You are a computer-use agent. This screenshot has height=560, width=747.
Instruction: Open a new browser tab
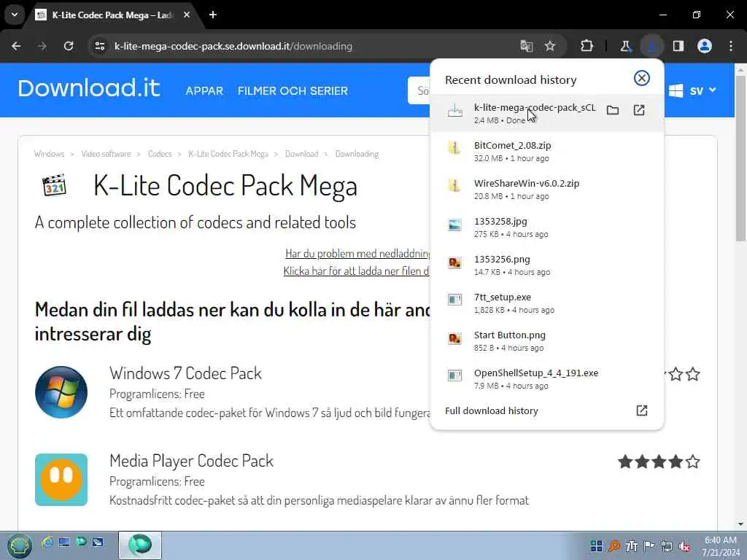pos(213,15)
